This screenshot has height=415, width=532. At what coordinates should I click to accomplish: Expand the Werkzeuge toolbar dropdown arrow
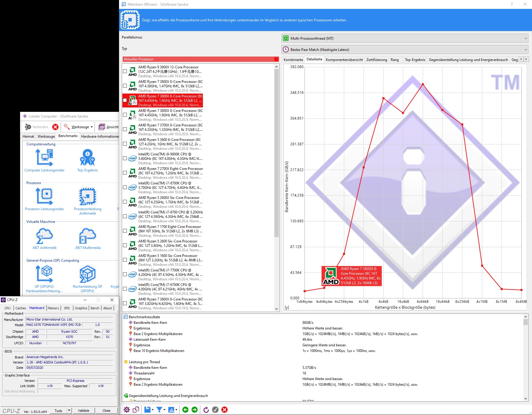click(x=92, y=127)
